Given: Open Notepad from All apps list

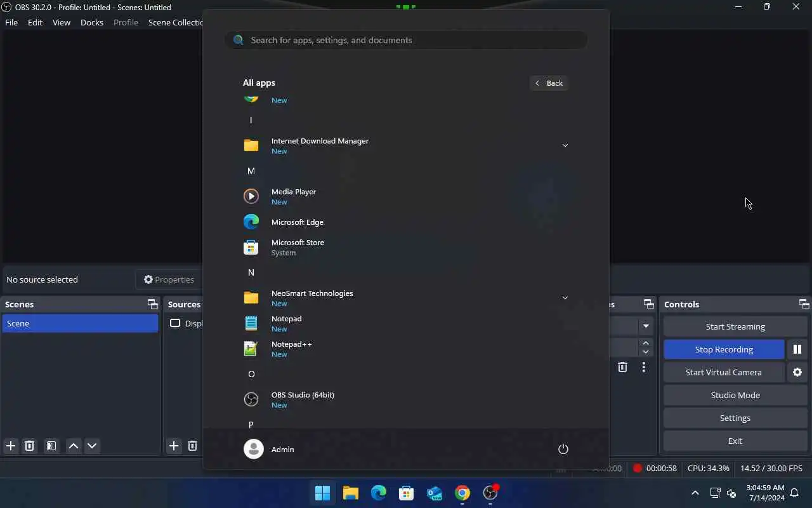Looking at the screenshot, I should [406, 323].
